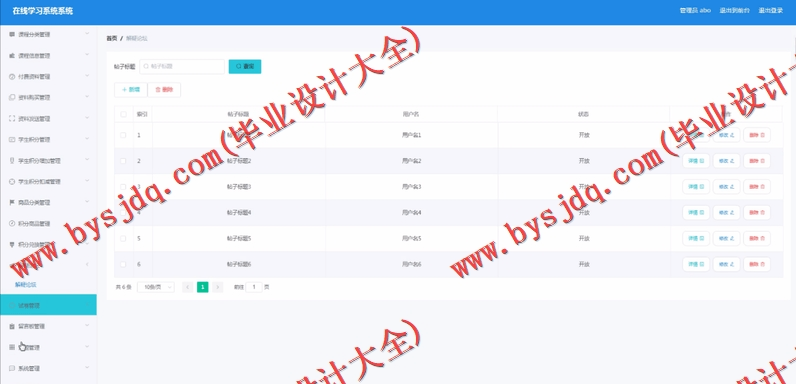Click the 帖子标题6 cell
This screenshot has width=796, height=384.
click(239, 264)
